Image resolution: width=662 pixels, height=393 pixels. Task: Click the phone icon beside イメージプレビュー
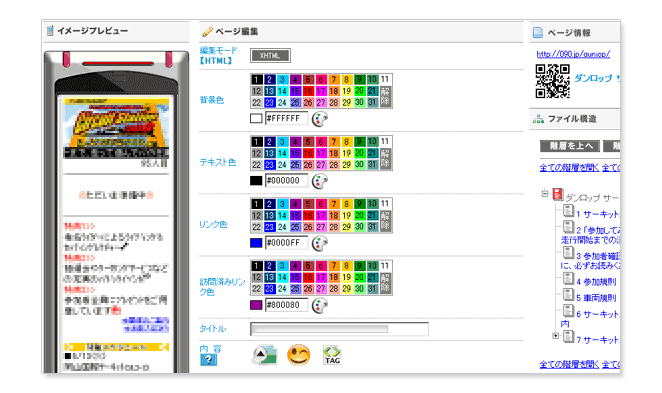[50, 30]
